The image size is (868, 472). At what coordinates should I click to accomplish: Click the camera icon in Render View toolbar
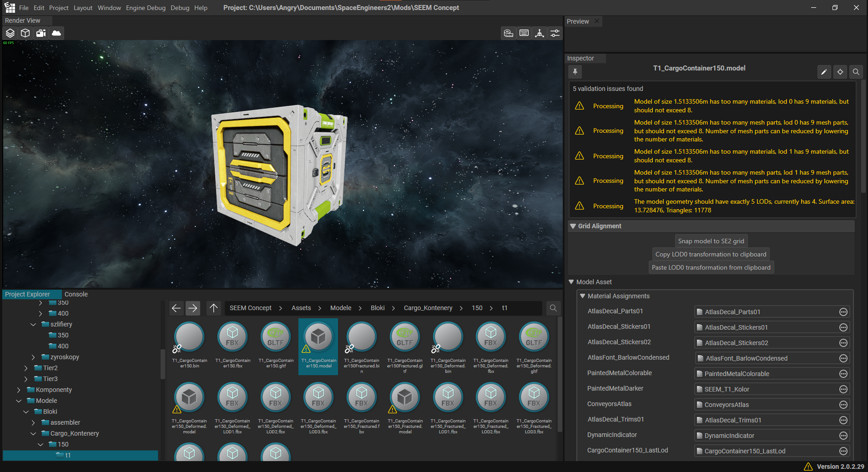pyautogui.click(x=41, y=33)
